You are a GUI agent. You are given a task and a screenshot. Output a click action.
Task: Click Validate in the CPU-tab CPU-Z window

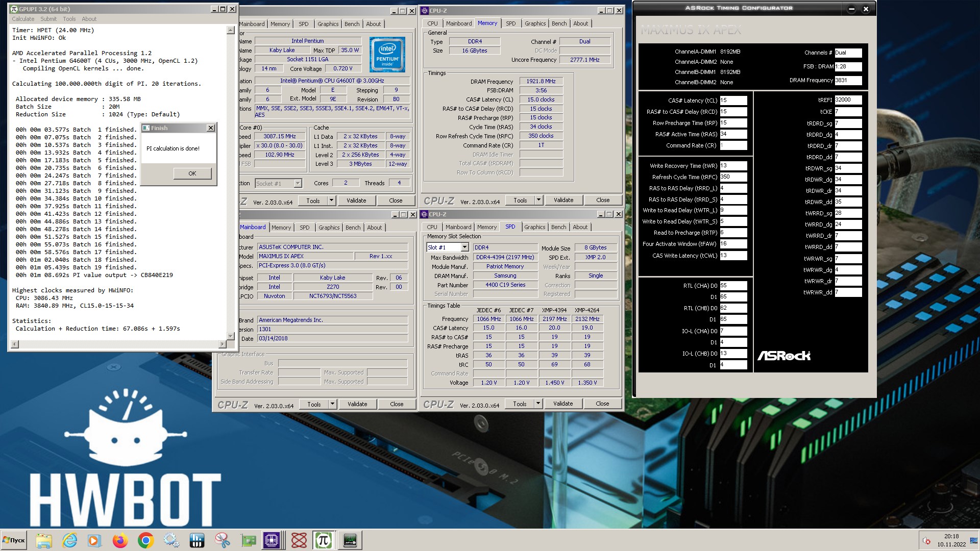pyautogui.click(x=356, y=201)
